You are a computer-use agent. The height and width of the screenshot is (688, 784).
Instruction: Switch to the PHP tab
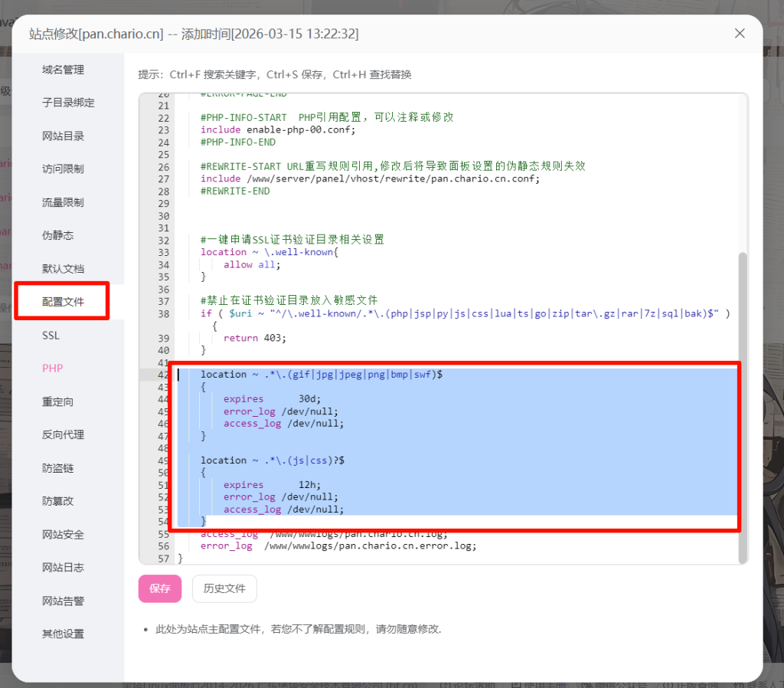click(52, 369)
